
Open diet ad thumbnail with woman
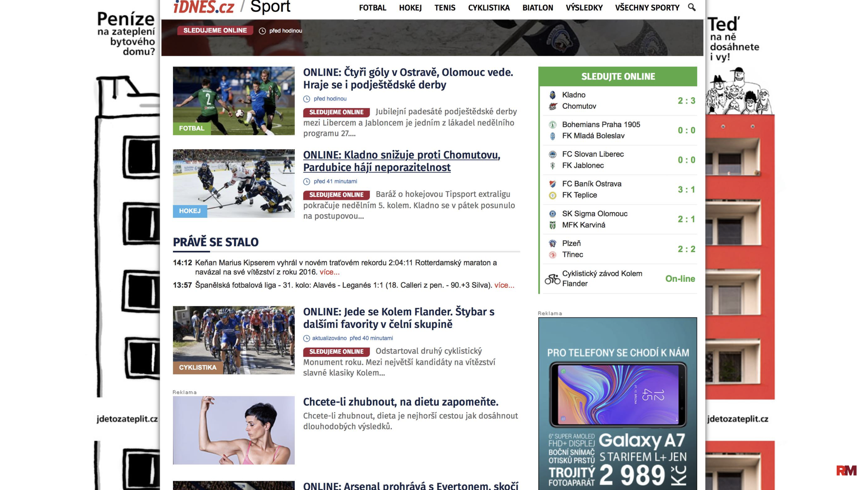[x=233, y=430]
